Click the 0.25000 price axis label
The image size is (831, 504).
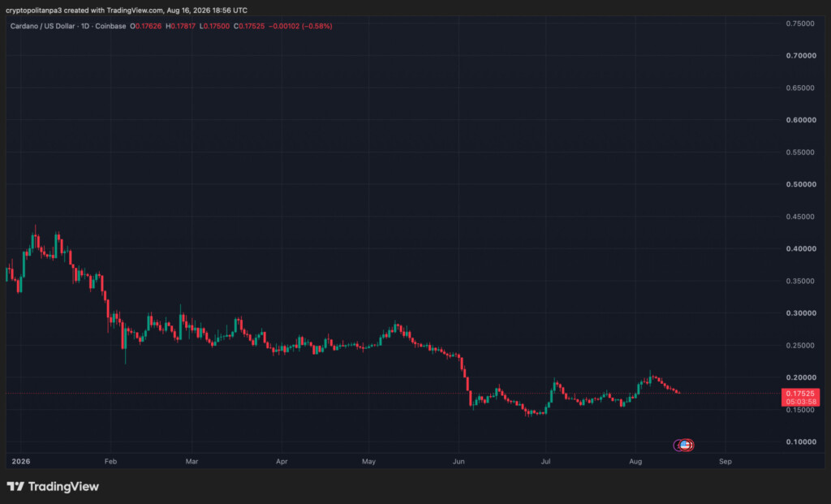[800, 346]
